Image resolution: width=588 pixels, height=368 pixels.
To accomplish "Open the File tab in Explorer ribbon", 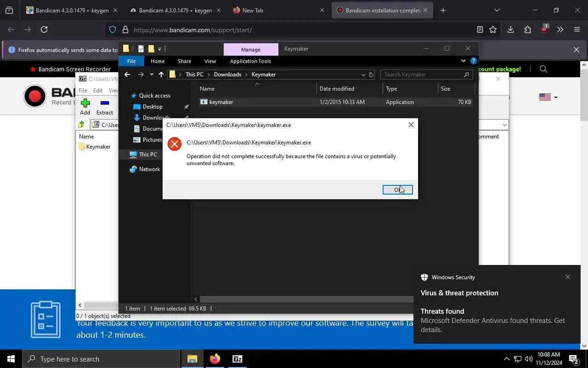I will [x=131, y=61].
